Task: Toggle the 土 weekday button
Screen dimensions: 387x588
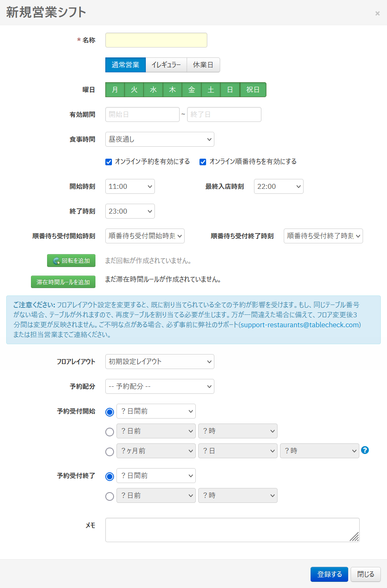Action: (x=211, y=90)
